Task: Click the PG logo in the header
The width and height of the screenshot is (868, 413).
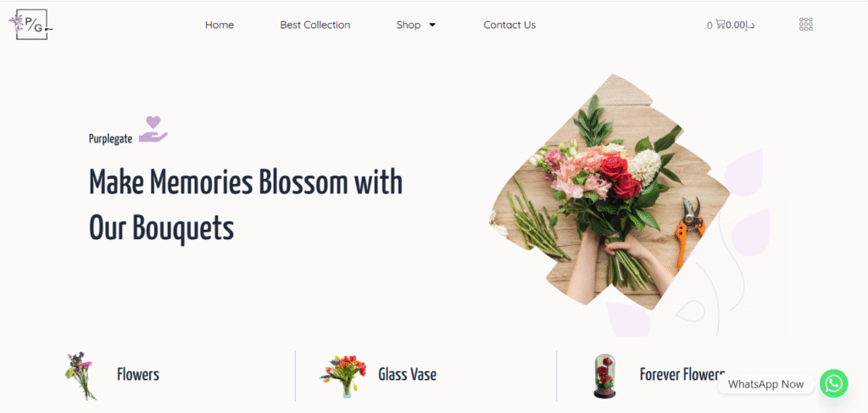Action: (31, 25)
